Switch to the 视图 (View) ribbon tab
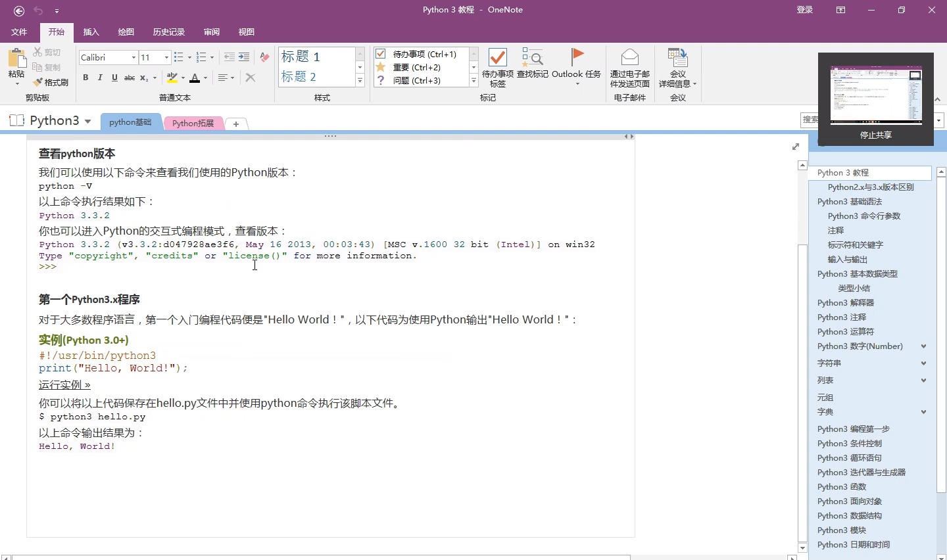Image resolution: width=947 pixels, height=560 pixels. [247, 32]
